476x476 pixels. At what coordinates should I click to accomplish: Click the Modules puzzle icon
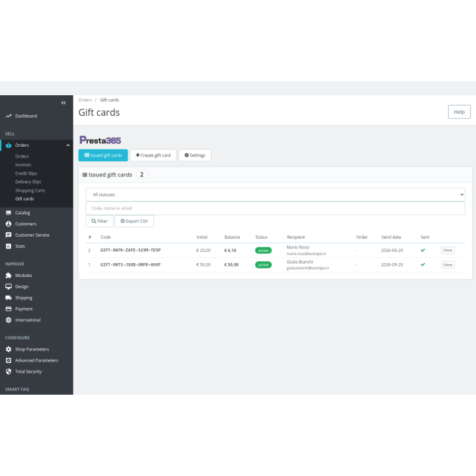click(9, 275)
